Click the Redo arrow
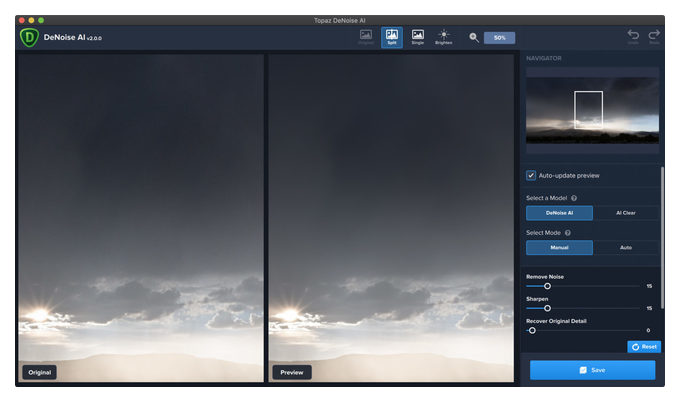This screenshot has width=680, height=402. tap(654, 36)
